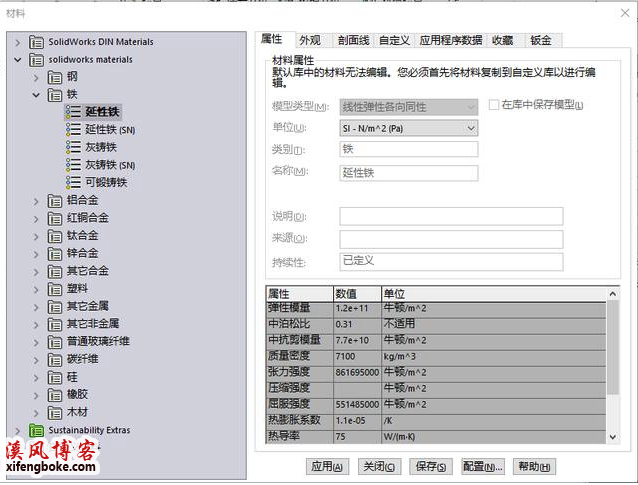Toggle 在库中保存模型 checkbox

pos(494,105)
